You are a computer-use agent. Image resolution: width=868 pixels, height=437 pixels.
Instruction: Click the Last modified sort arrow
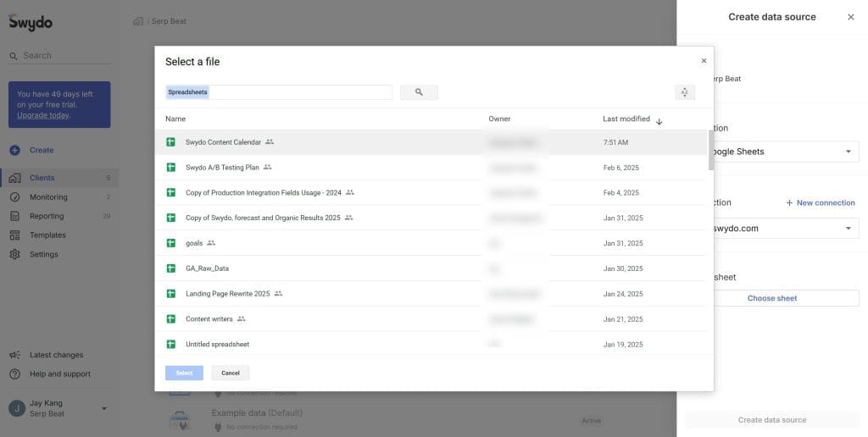(659, 122)
